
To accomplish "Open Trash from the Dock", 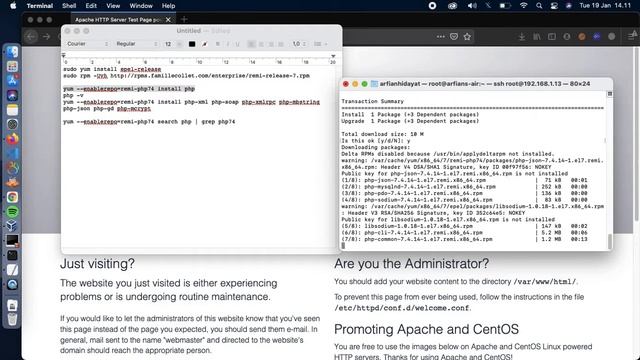I will click(12, 320).
